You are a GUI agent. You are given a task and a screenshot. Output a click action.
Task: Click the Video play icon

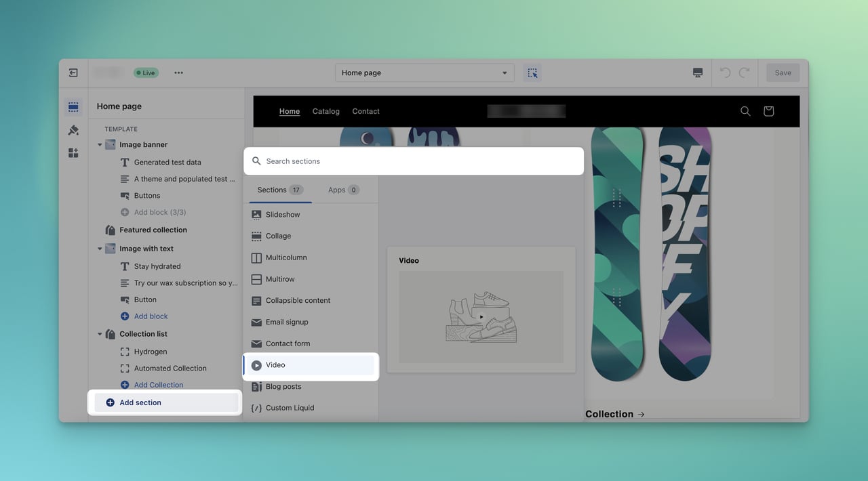coord(256,365)
